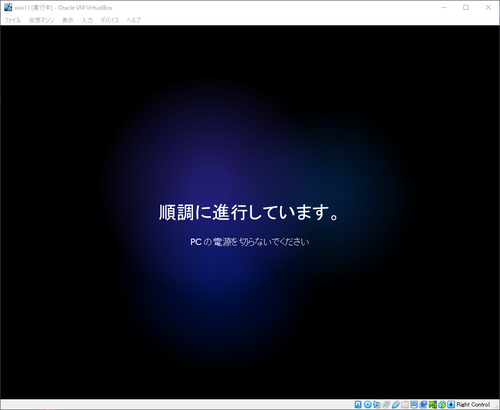Click the green CPU processor status icon
This screenshot has width=500, height=410.
(432, 404)
